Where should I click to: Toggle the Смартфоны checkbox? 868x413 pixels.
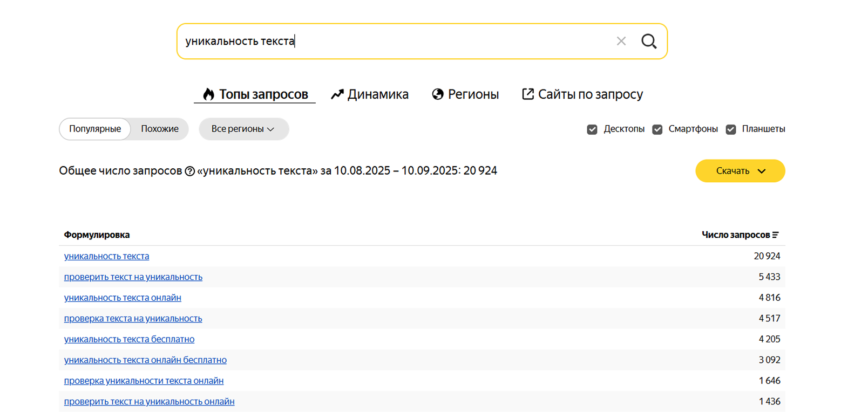click(657, 129)
